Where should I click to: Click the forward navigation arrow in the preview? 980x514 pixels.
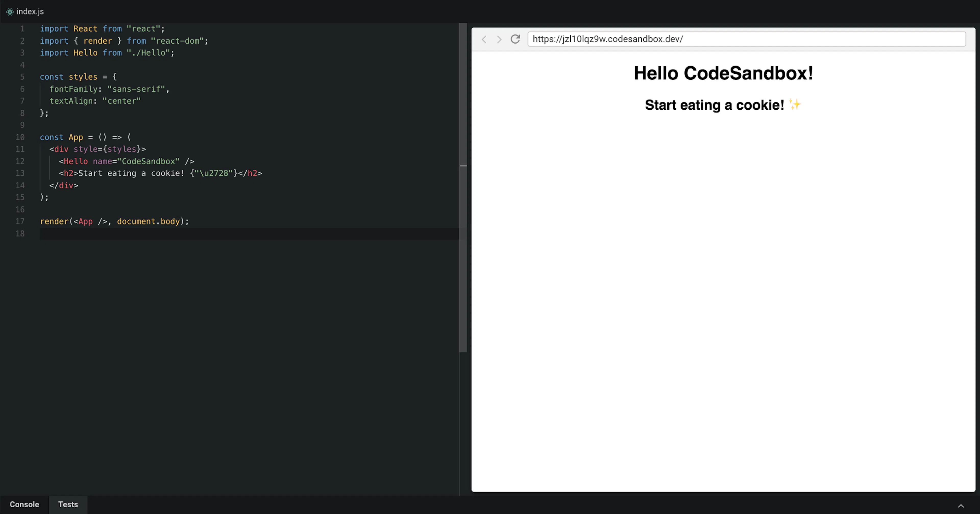coord(499,39)
